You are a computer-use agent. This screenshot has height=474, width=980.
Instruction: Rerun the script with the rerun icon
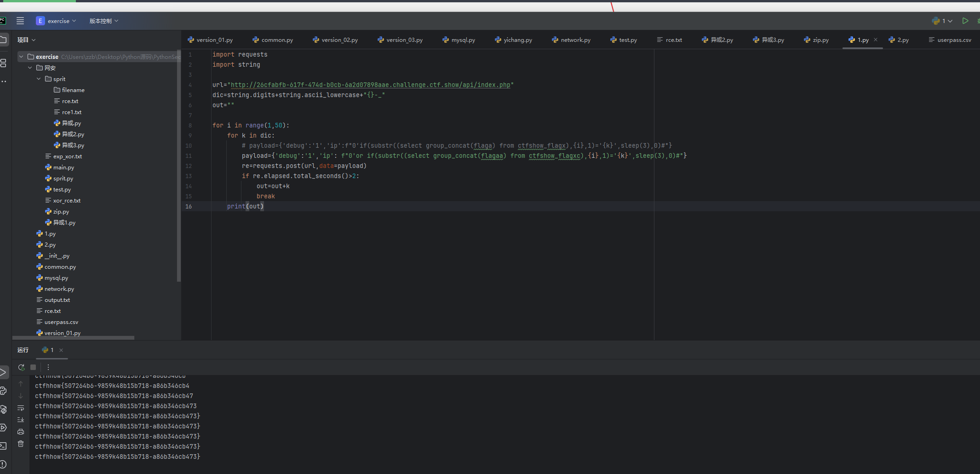pos(21,367)
